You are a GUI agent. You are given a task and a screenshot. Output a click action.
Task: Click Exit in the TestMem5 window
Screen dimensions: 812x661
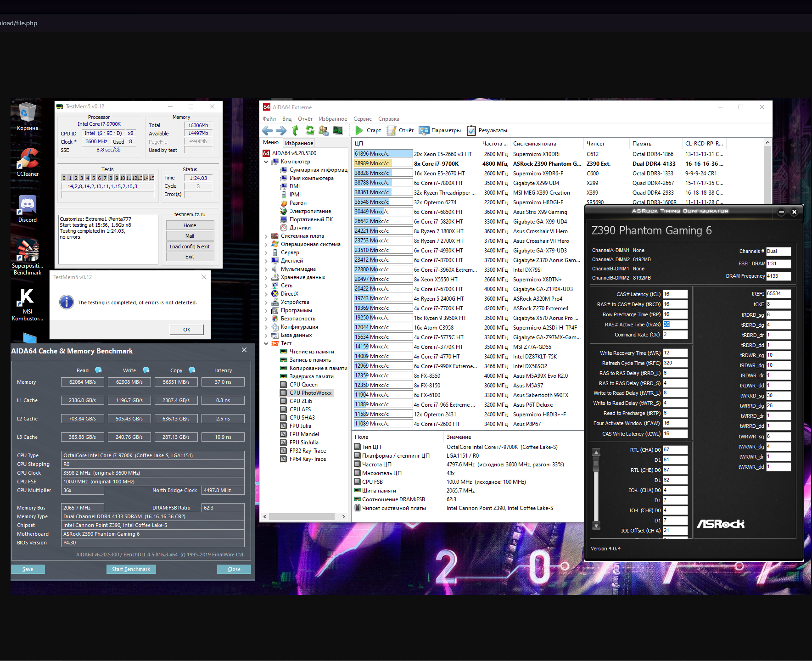190,257
